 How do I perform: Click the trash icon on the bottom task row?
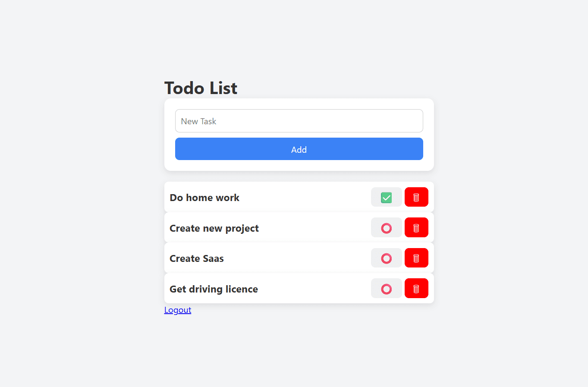(x=416, y=288)
